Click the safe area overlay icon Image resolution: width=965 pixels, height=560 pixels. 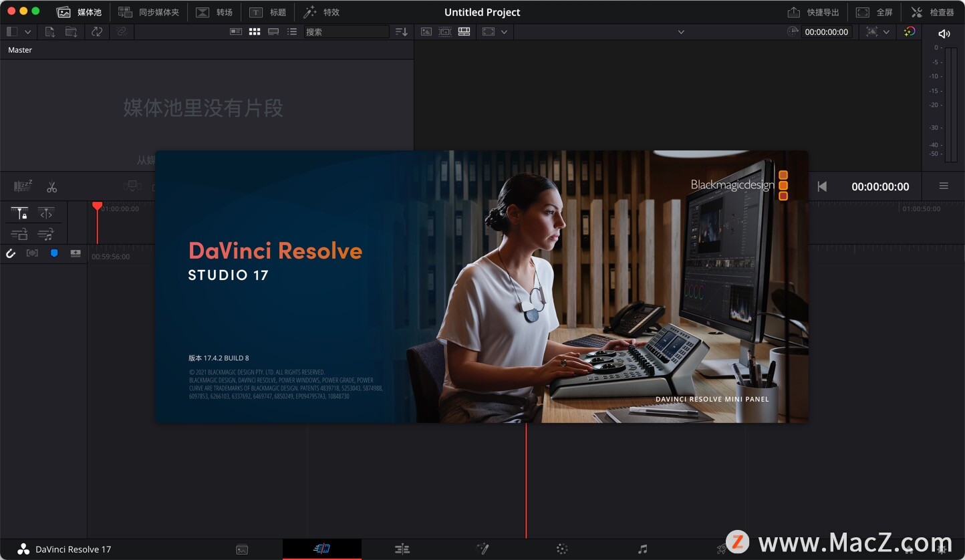point(489,31)
